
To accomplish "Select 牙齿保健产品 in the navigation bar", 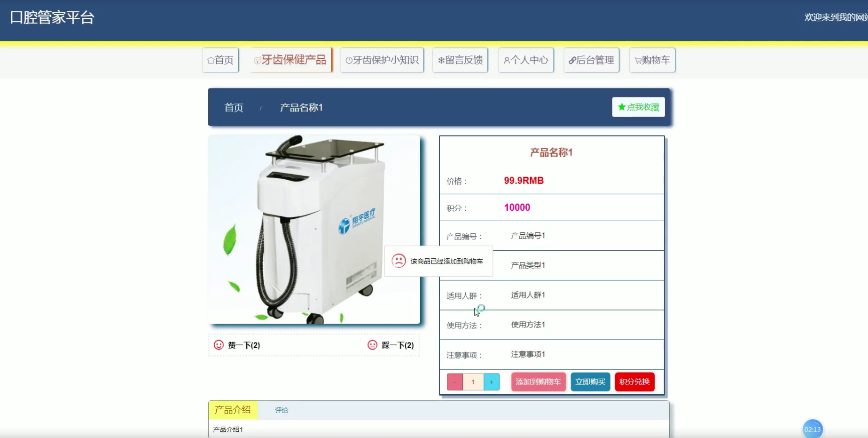I will pos(290,60).
